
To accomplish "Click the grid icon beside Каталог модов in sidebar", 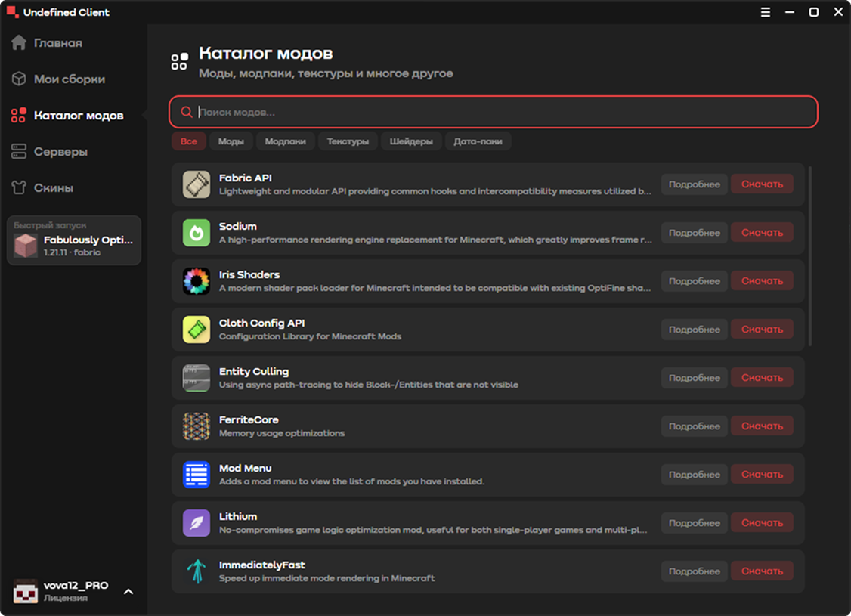I will pos(19,115).
